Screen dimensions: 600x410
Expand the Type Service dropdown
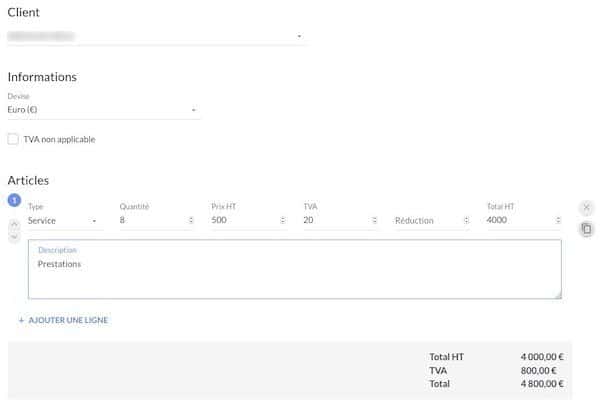(x=65, y=221)
